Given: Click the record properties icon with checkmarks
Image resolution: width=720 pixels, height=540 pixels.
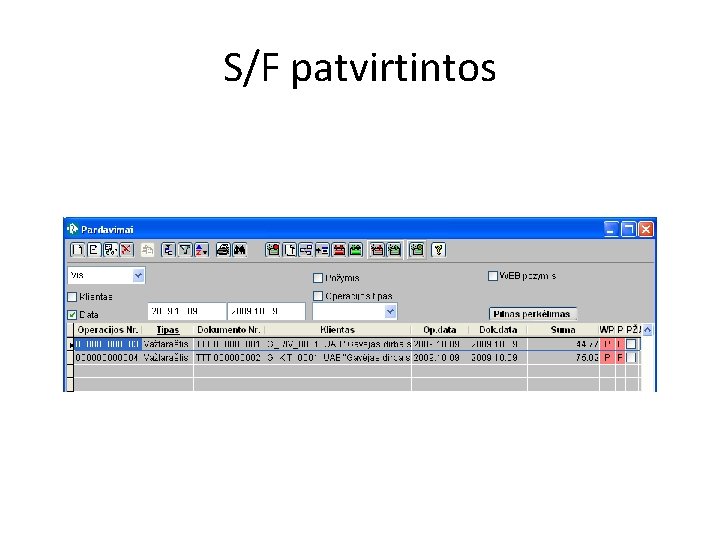Looking at the screenshot, I should click(110, 250).
